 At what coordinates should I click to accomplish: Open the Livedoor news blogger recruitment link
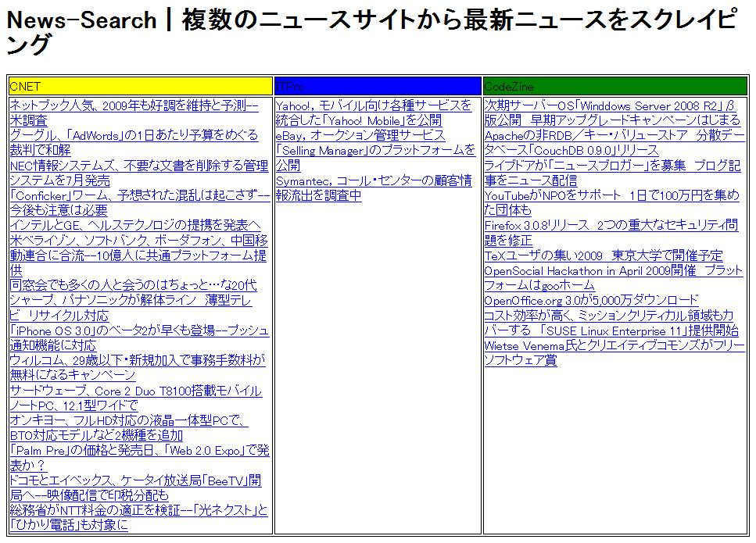612,173
